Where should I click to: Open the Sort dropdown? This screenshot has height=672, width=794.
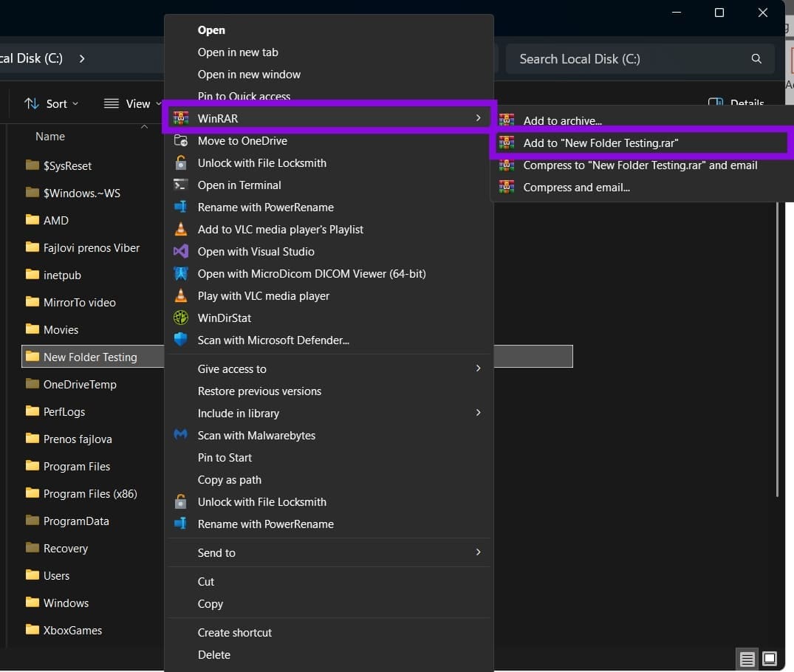(52, 104)
